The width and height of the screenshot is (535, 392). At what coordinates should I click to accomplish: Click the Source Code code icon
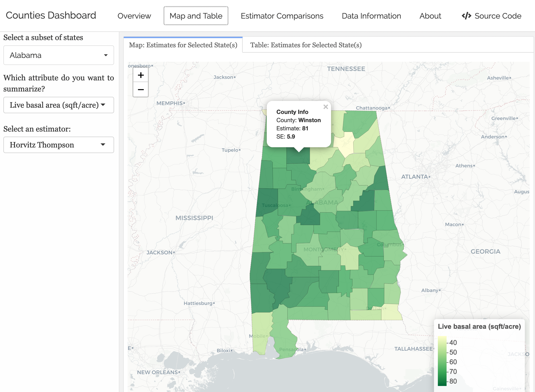click(x=466, y=16)
